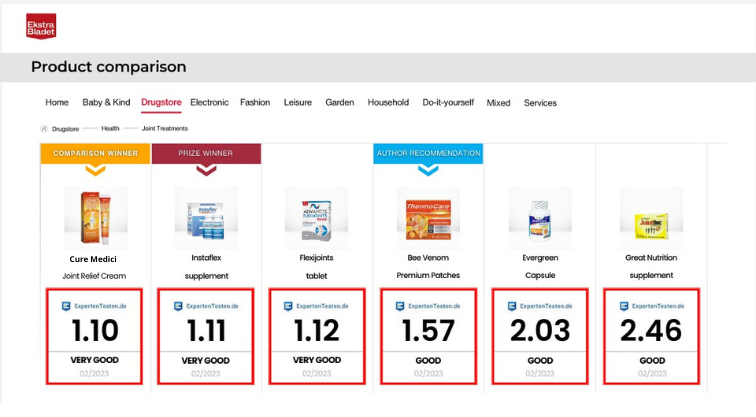Click VERY GOOD under the 1.12 score

(317, 360)
